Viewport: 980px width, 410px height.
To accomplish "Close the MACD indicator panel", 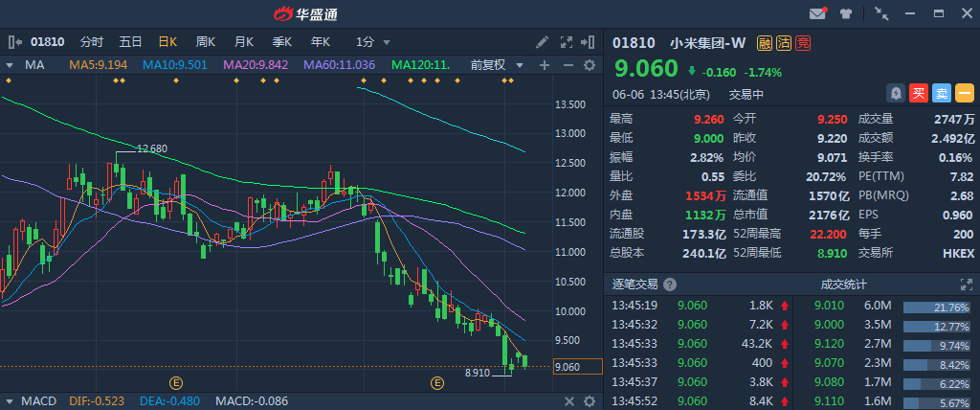I will point(568,401).
